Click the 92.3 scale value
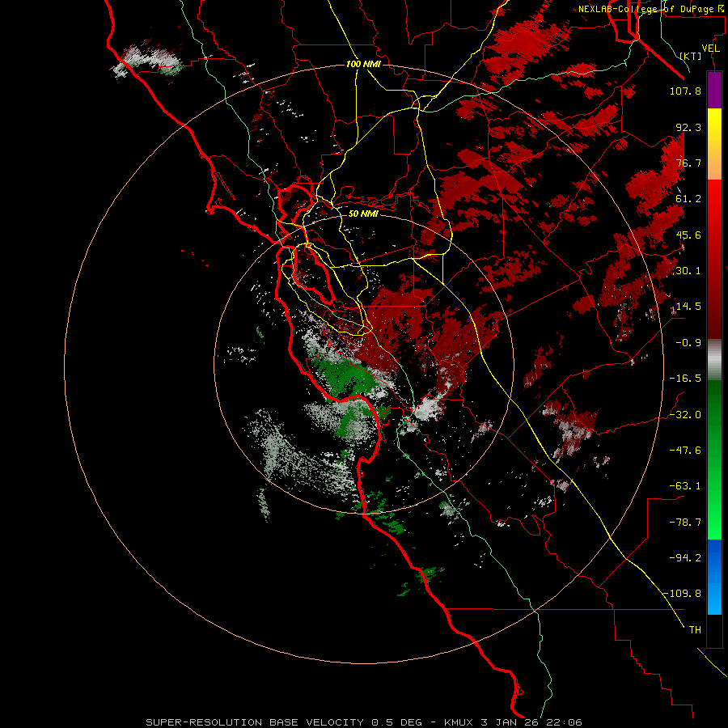728x728 pixels. pyautogui.click(x=688, y=127)
